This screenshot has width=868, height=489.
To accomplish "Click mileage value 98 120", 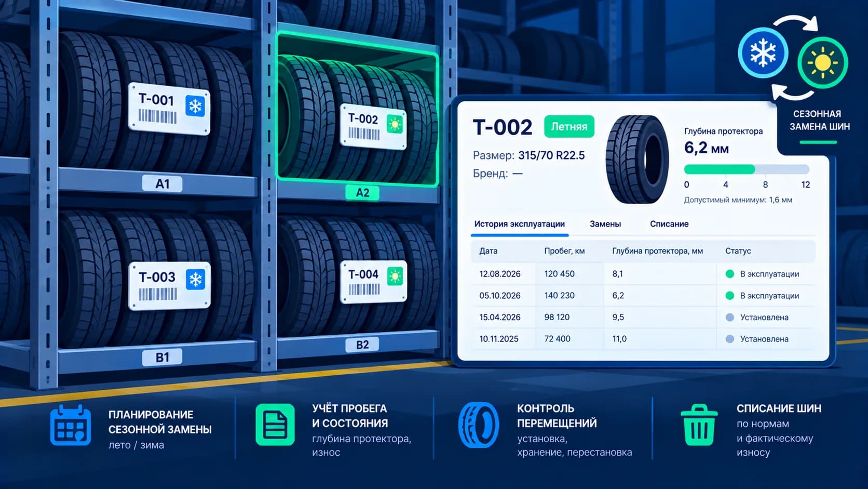I will tap(557, 317).
